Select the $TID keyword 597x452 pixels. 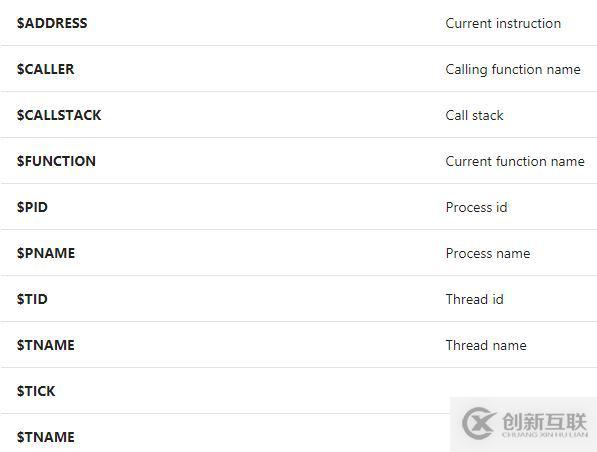32,299
